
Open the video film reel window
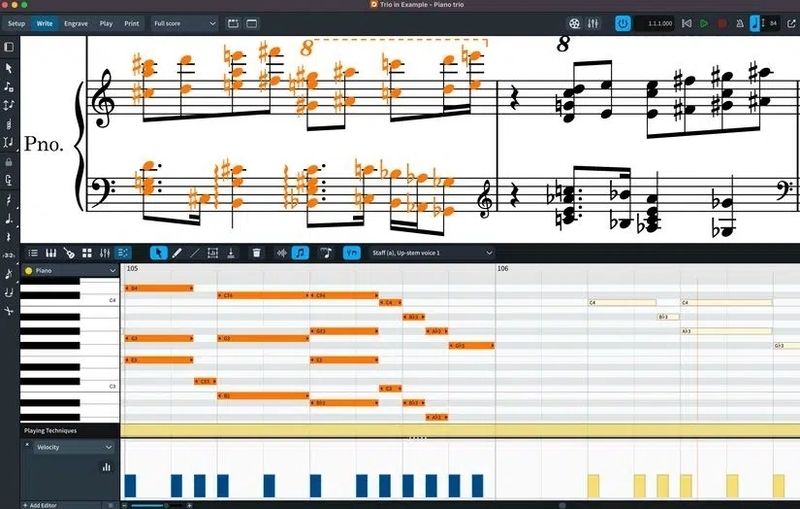574,23
